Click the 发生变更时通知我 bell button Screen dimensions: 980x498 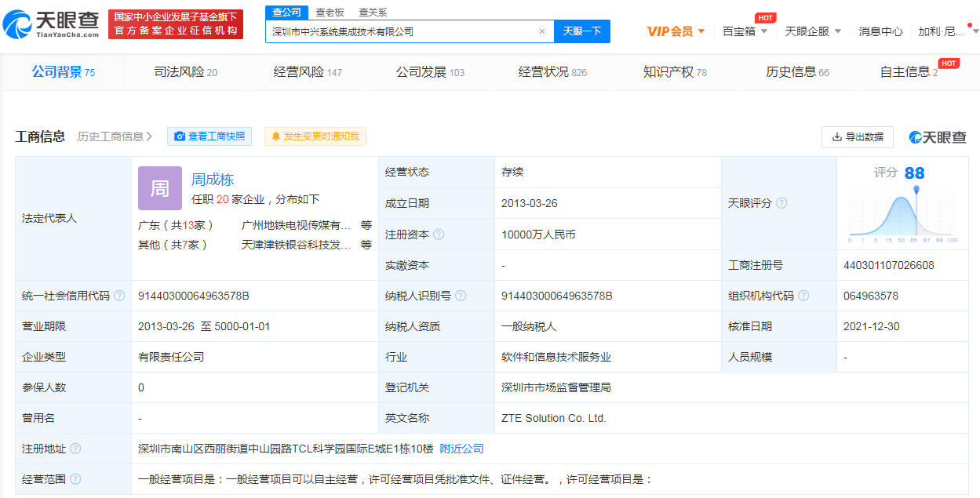coord(315,136)
